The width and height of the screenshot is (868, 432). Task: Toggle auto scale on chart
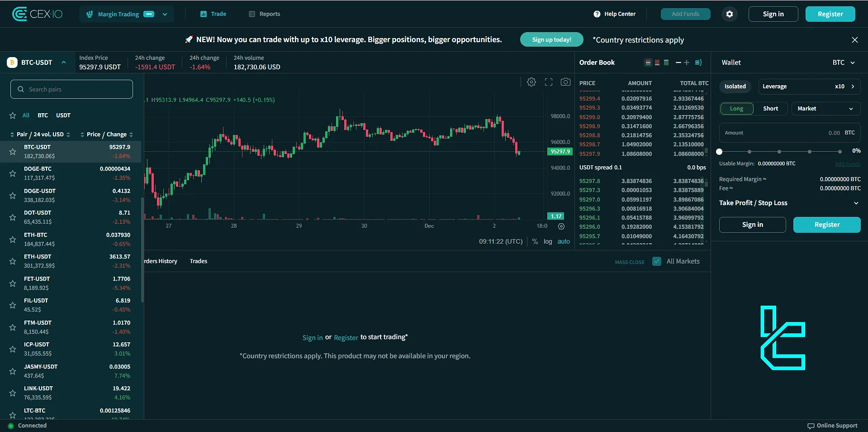(564, 242)
